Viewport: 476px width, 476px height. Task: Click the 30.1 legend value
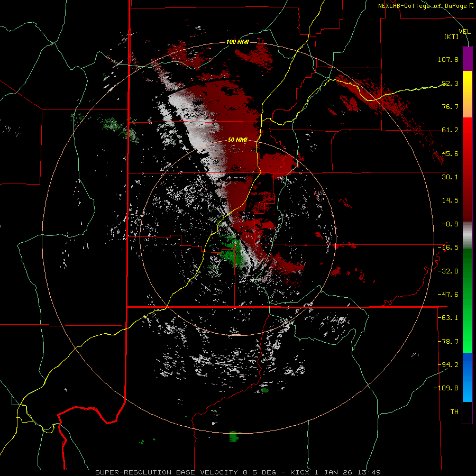pos(450,177)
